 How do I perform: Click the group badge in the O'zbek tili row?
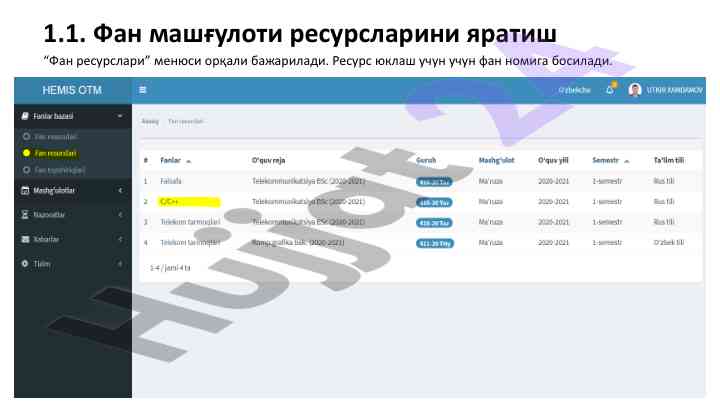coord(435,243)
